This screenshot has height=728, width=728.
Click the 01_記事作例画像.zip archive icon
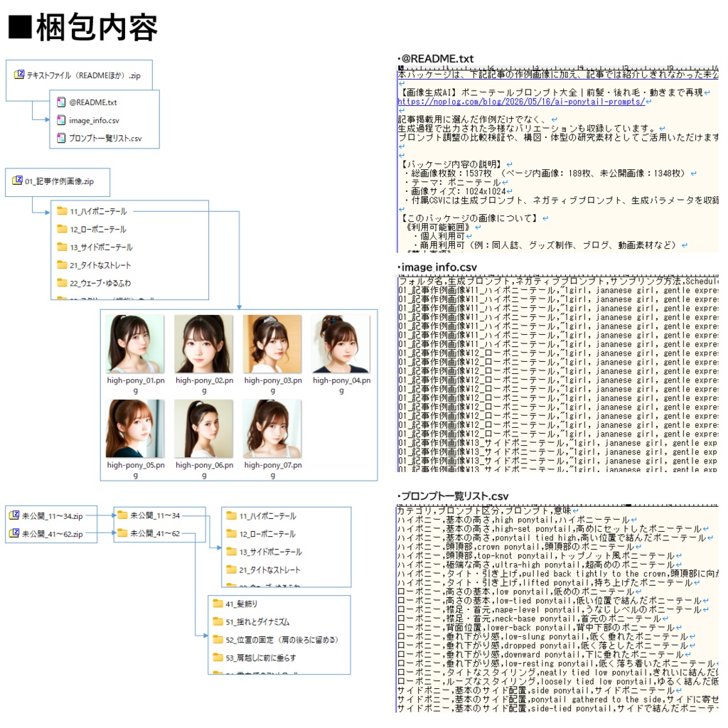pos(17,180)
